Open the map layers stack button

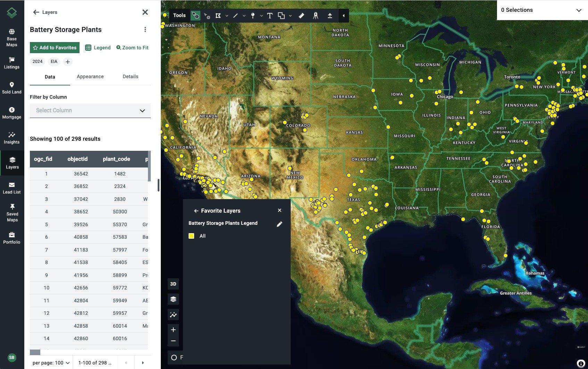pyautogui.click(x=173, y=299)
